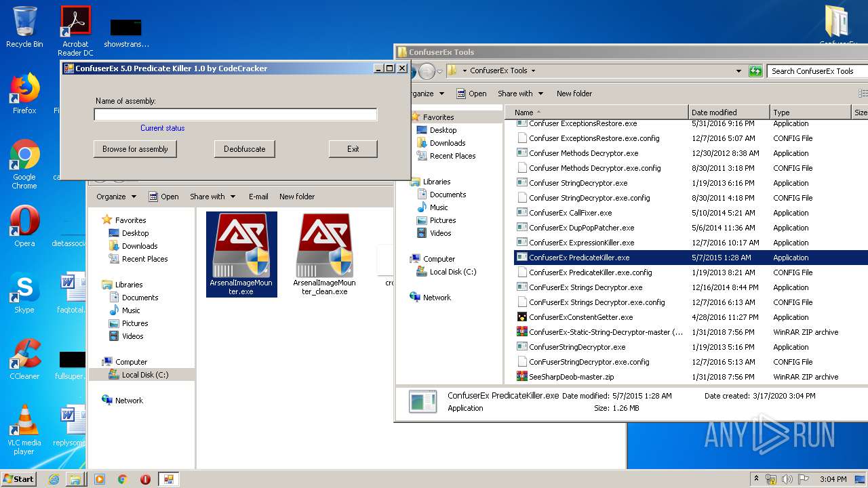
Task: Open Organize dropdown in rear explorer window
Action: click(x=116, y=197)
